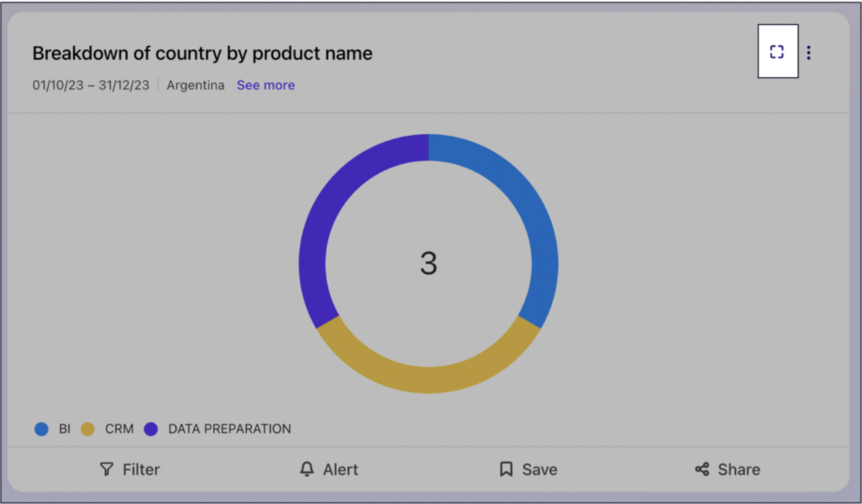Choose the Share text in bottom bar
862x504 pixels.
(739, 469)
